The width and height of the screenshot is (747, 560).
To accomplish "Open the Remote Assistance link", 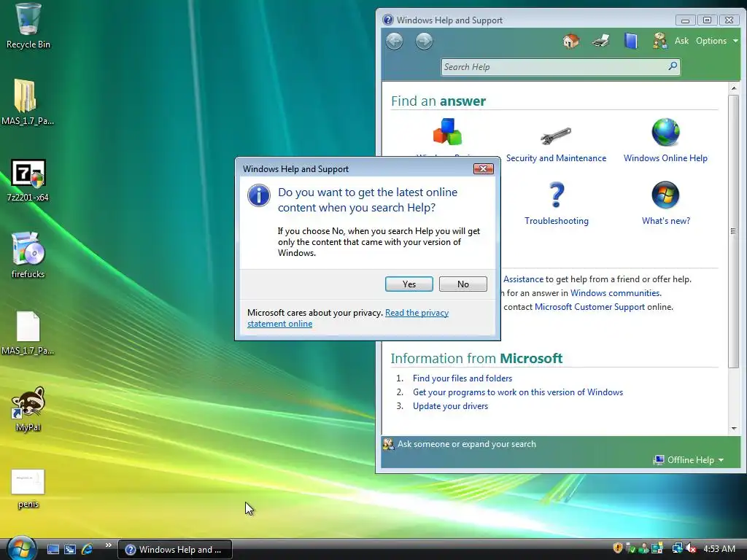I will [x=522, y=279].
